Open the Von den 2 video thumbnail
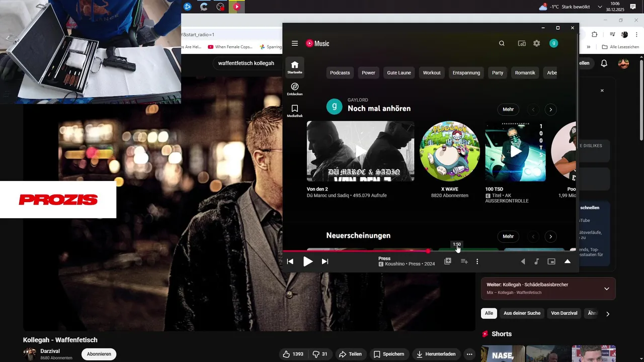Image resolution: width=644 pixels, height=362 pixels. tap(360, 151)
